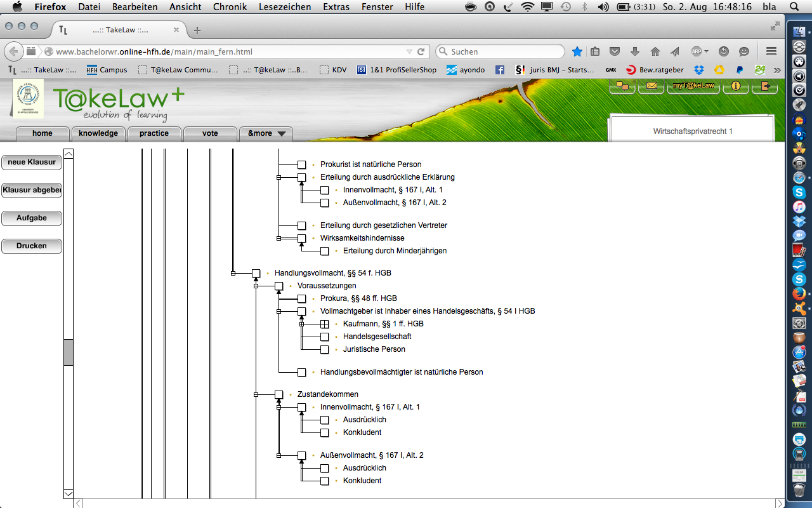Image resolution: width=812 pixels, height=508 pixels.
Task: Click the Wi-Fi icon in menu bar
Action: tap(527, 7)
